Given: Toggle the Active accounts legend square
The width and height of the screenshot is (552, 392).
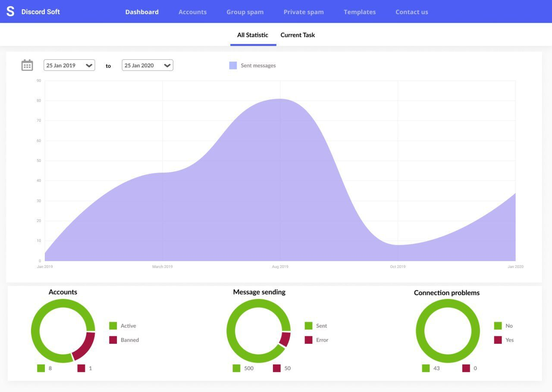Looking at the screenshot, I should (x=113, y=326).
